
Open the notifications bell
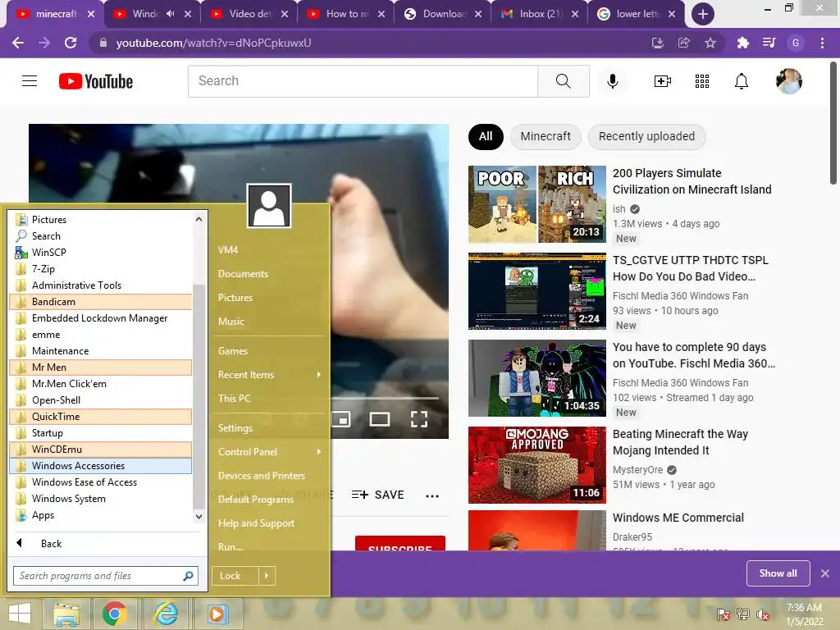[x=741, y=81]
